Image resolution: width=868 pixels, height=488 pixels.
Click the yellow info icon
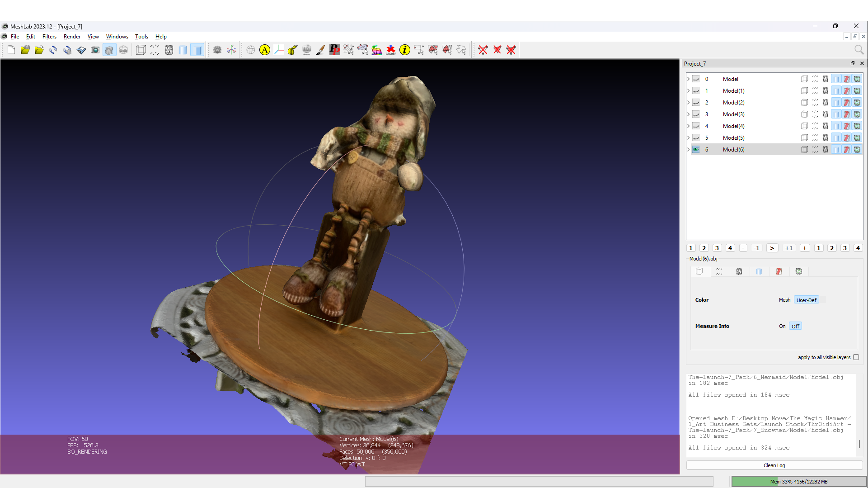404,50
